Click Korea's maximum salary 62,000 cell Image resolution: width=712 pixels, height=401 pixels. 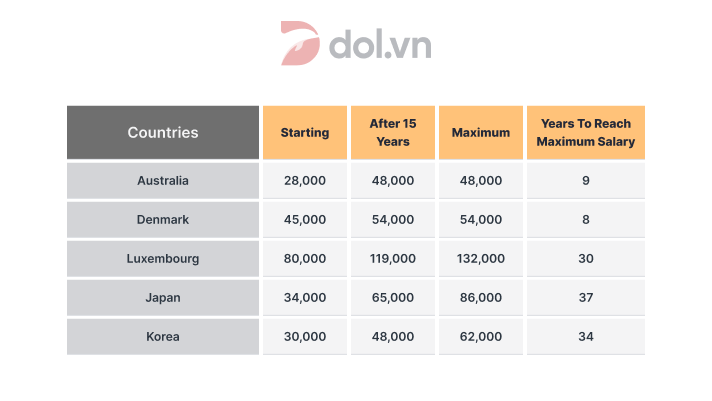[481, 336]
